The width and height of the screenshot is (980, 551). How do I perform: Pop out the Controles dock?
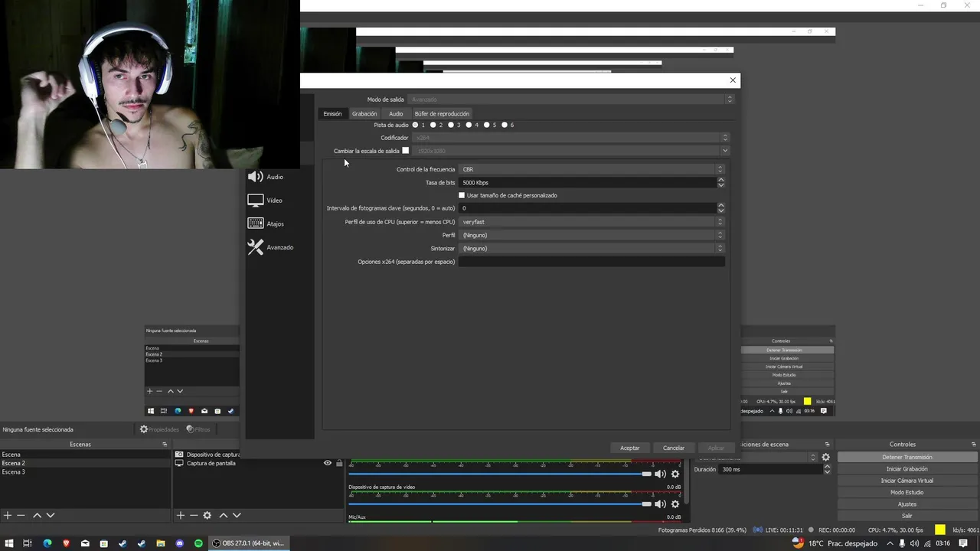coord(973,445)
